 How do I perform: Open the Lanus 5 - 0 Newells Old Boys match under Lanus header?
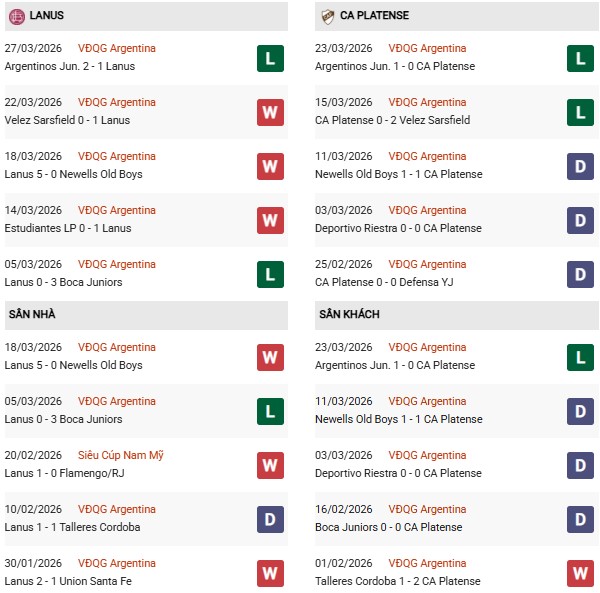pyautogui.click(x=73, y=174)
